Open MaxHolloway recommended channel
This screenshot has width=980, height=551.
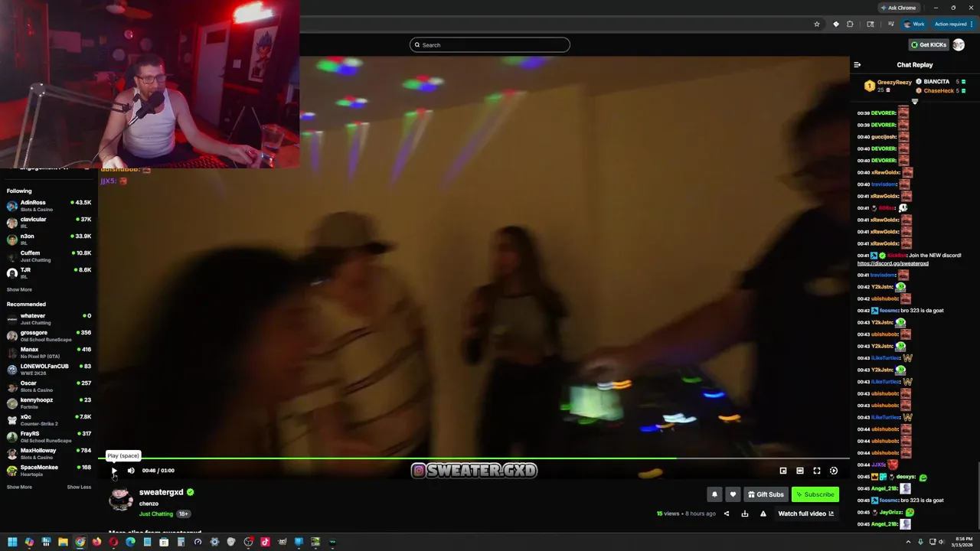pos(49,454)
